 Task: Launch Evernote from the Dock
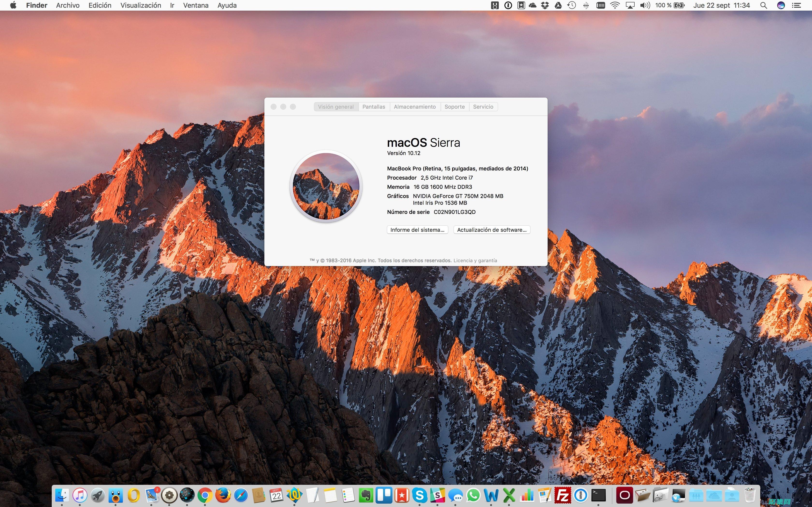(366, 496)
